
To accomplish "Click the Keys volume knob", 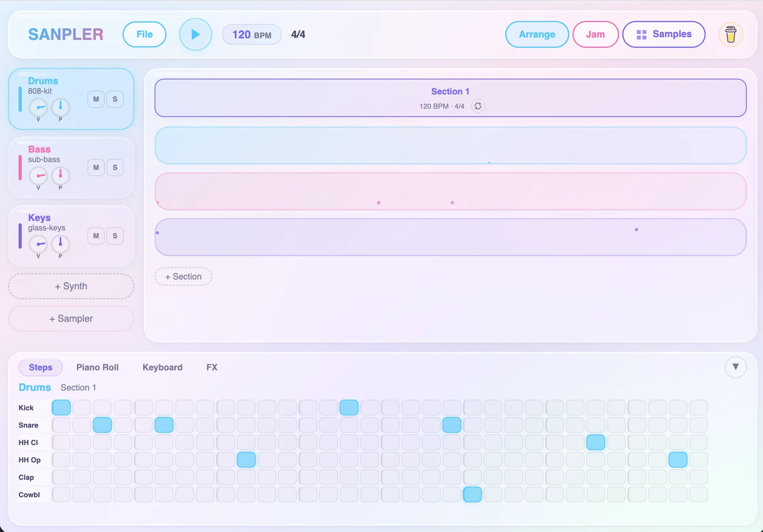I will click(x=38, y=244).
